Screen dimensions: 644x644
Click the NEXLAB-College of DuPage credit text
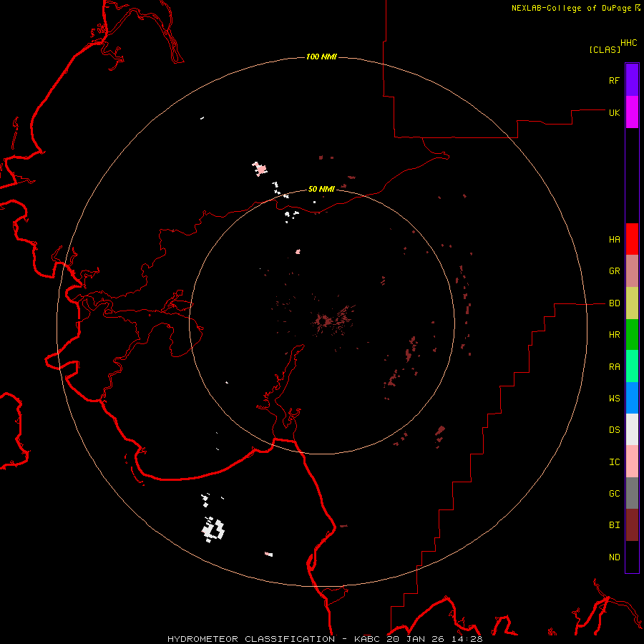(x=571, y=8)
